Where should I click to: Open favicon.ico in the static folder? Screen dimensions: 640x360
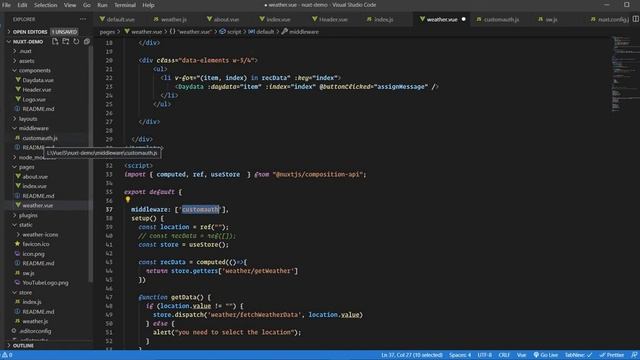(36, 244)
